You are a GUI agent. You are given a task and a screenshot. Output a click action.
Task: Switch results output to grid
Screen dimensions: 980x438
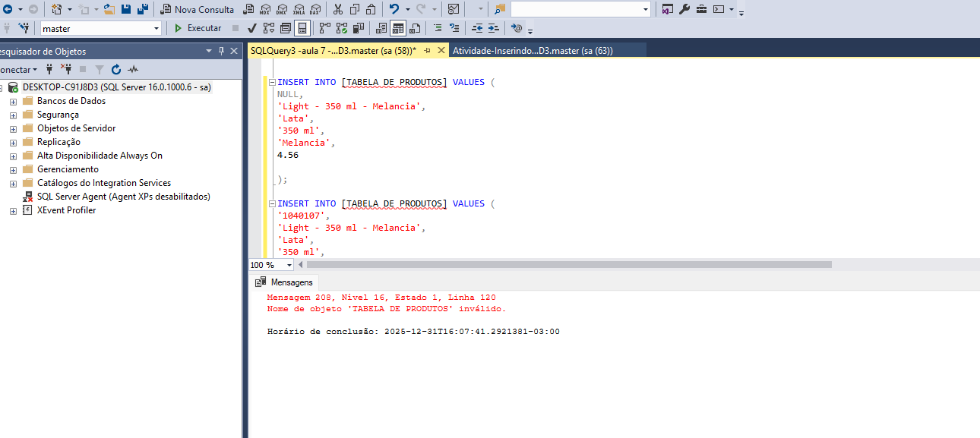[398, 28]
